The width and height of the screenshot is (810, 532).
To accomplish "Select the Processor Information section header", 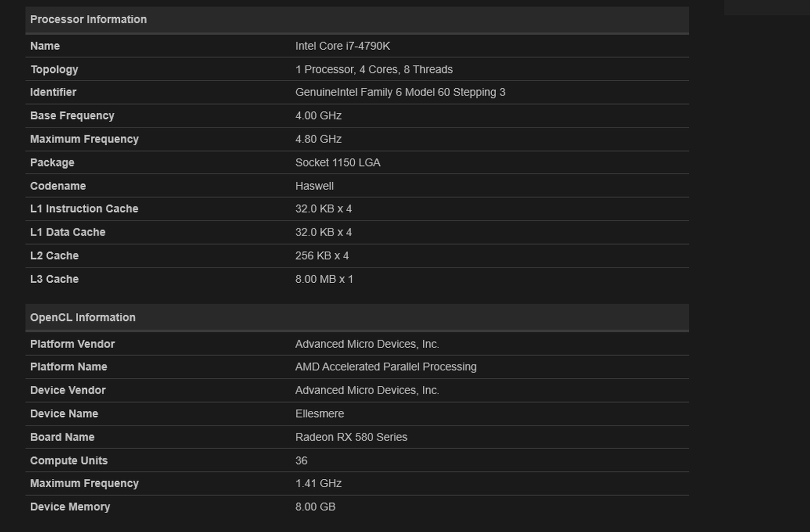I will click(357, 20).
